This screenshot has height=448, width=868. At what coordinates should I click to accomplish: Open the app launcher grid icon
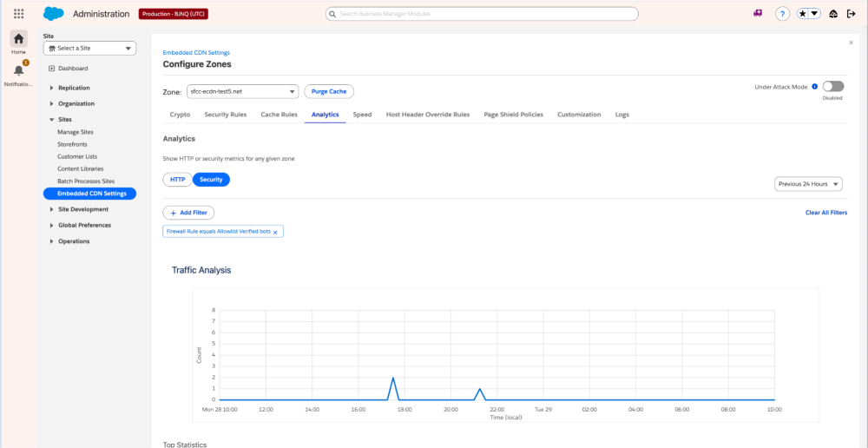[x=19, y=14]
